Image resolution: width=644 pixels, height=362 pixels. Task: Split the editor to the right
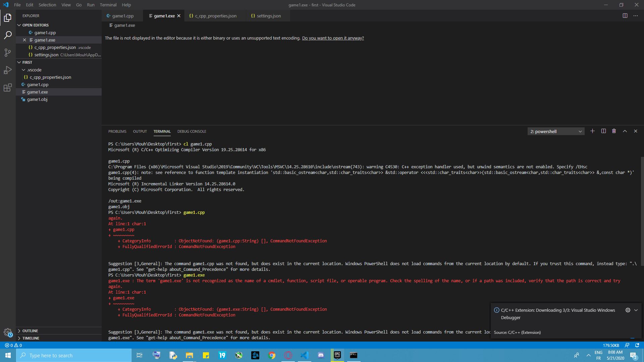click(625, 16)
